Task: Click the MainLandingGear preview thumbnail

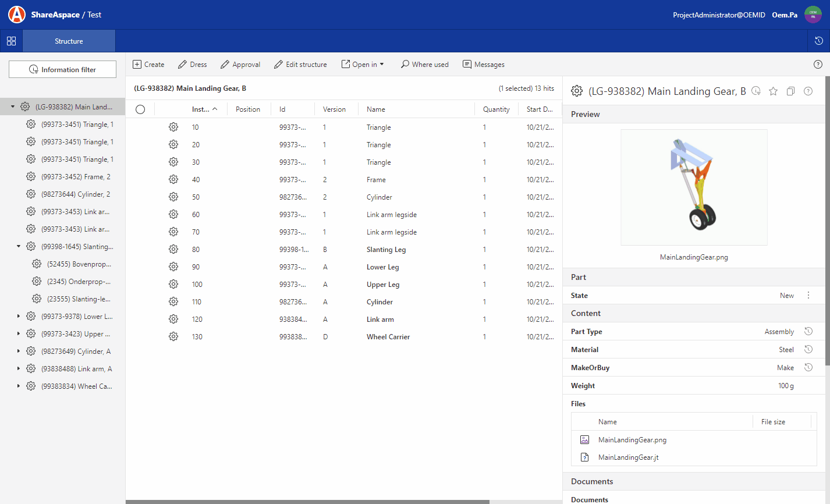Action: 694,187
